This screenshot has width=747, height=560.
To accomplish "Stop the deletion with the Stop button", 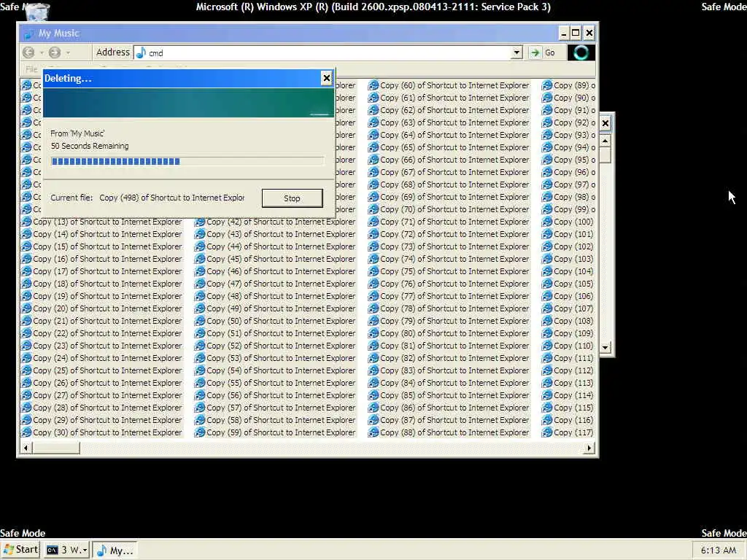I will click(292, 198).
